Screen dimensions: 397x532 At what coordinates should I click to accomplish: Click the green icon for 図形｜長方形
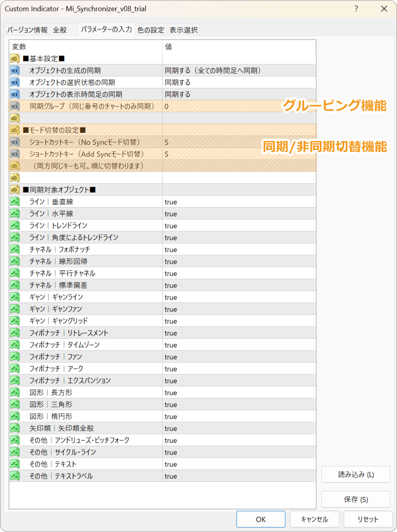(x=14, y=392)
